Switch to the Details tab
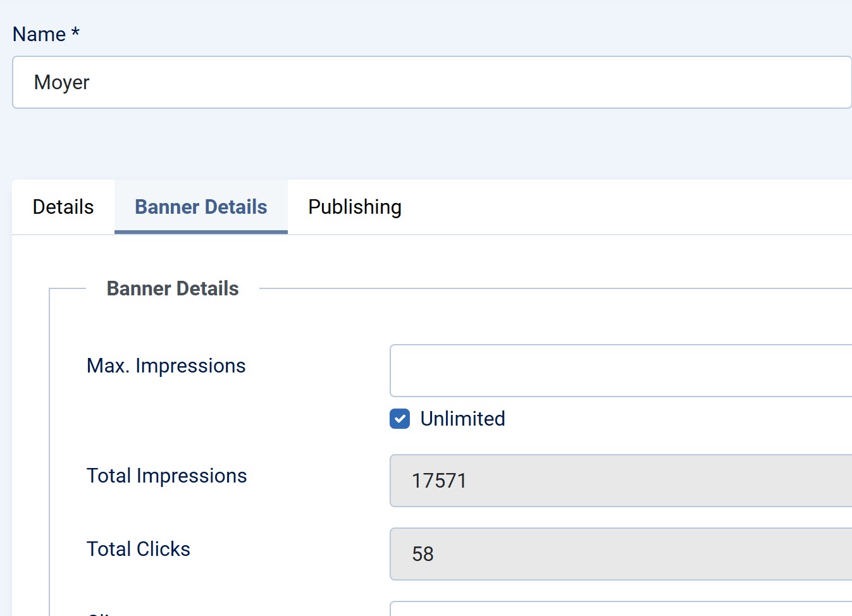852x616 pixels. pyautogui.click(x=63, y=207)
